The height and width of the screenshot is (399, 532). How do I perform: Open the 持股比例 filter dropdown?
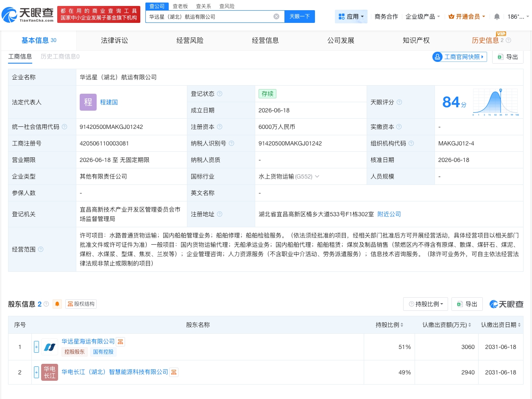pos(425,304)
